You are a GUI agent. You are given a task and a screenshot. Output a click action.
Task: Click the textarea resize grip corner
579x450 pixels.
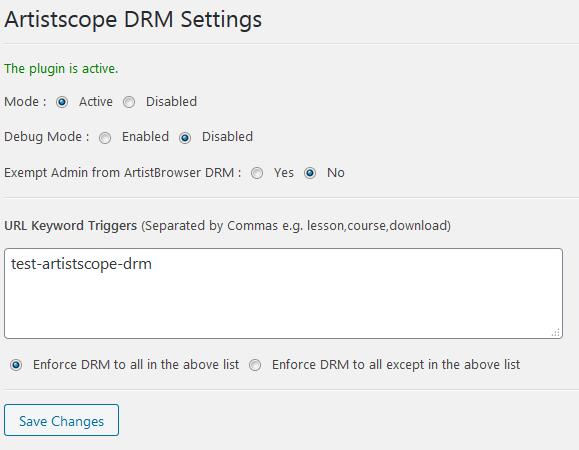coord(556,332)
